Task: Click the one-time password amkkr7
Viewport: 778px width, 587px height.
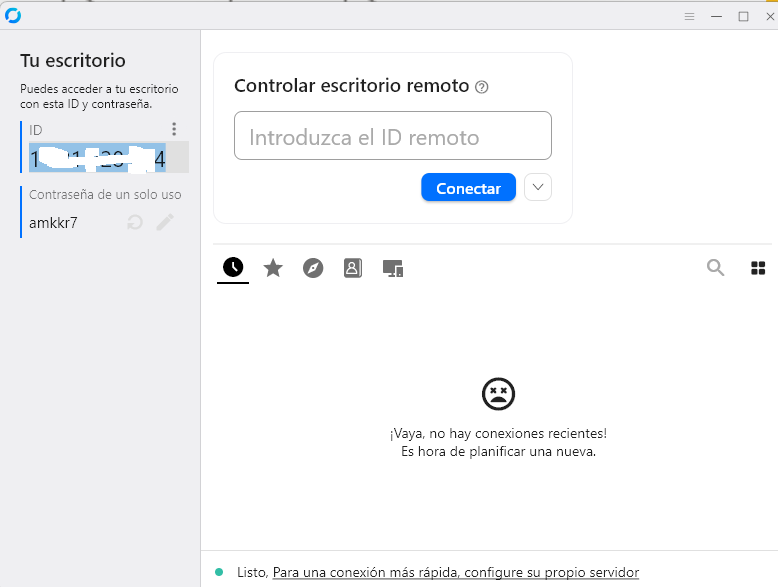Action: (x=54, y=222)
